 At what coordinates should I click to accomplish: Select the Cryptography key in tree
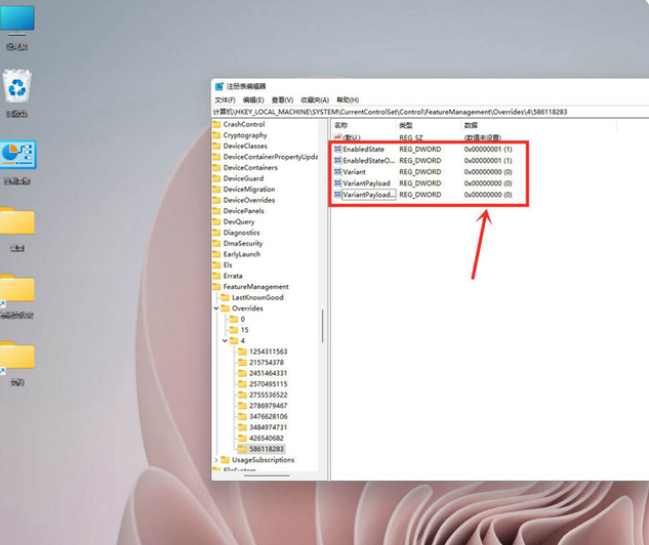244,135
